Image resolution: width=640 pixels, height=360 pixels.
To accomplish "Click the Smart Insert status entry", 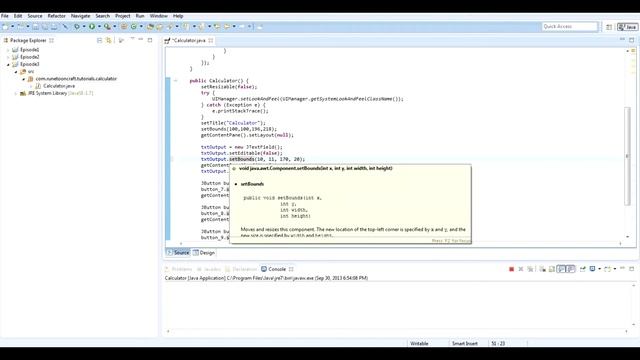I will 464,344.
